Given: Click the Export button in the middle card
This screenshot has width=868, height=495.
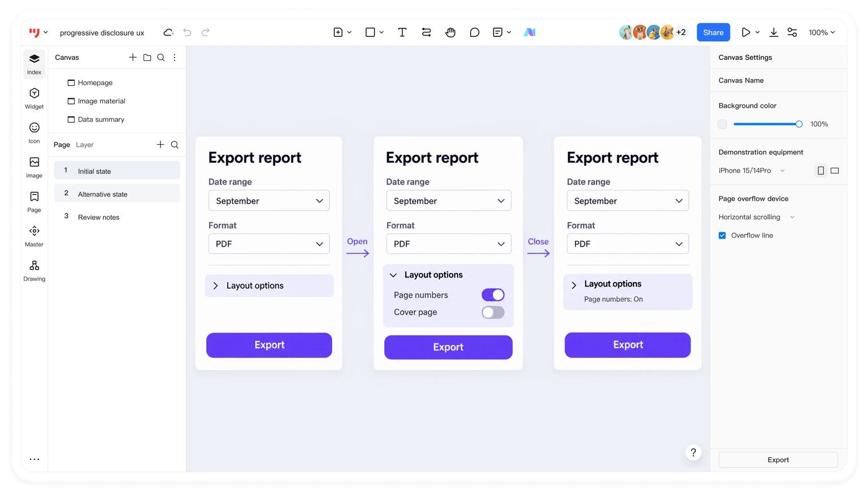Looking at the screenshot, I should (x=448, y=347).
